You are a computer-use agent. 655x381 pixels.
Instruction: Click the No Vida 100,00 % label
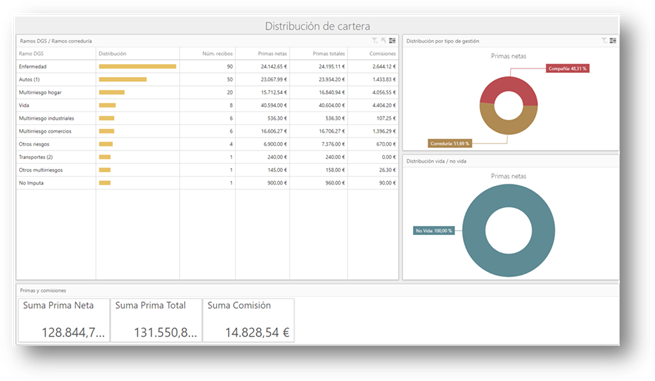point(434,231)
